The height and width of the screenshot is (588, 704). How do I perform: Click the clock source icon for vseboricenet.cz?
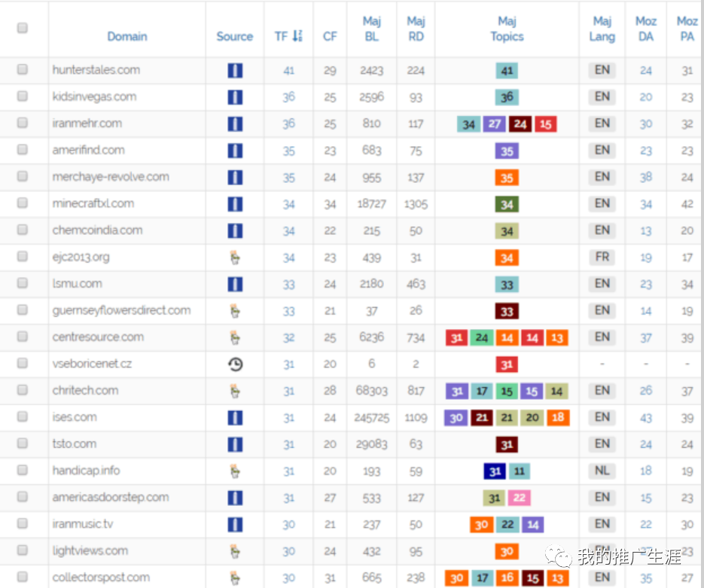(235, 364)
